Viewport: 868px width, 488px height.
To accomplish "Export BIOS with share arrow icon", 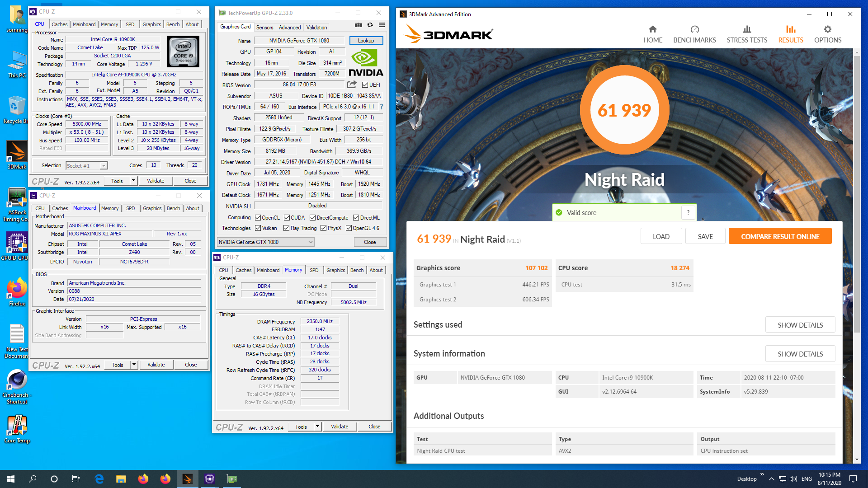I will click(x=352, y=84).
